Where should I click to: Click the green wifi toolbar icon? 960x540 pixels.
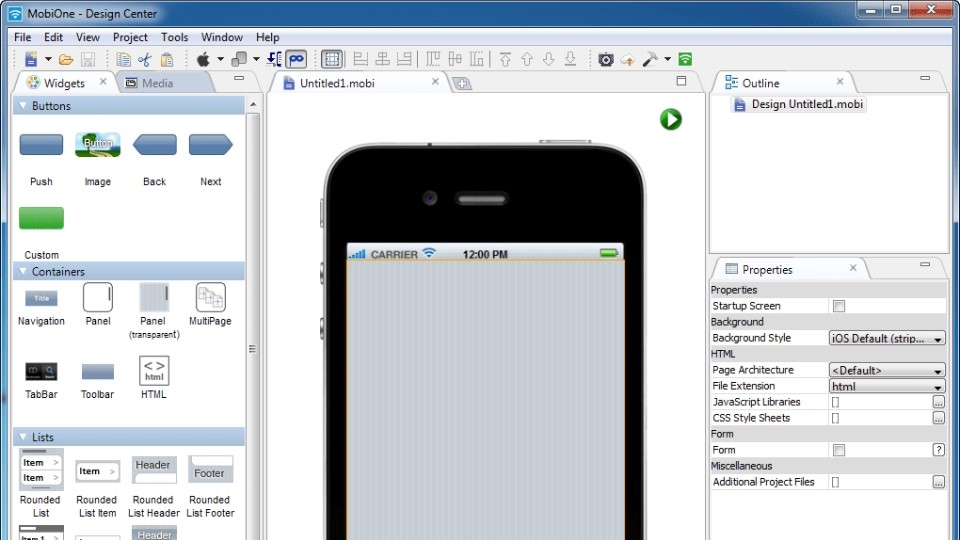[685, 59]
